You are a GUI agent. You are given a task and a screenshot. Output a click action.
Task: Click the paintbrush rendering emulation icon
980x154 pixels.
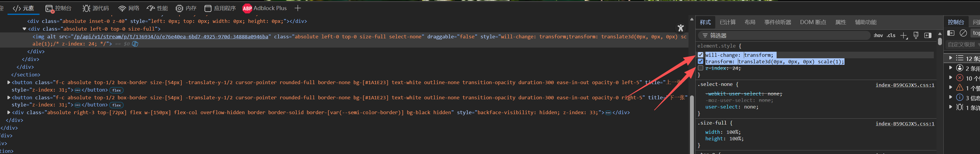(916, 35)
